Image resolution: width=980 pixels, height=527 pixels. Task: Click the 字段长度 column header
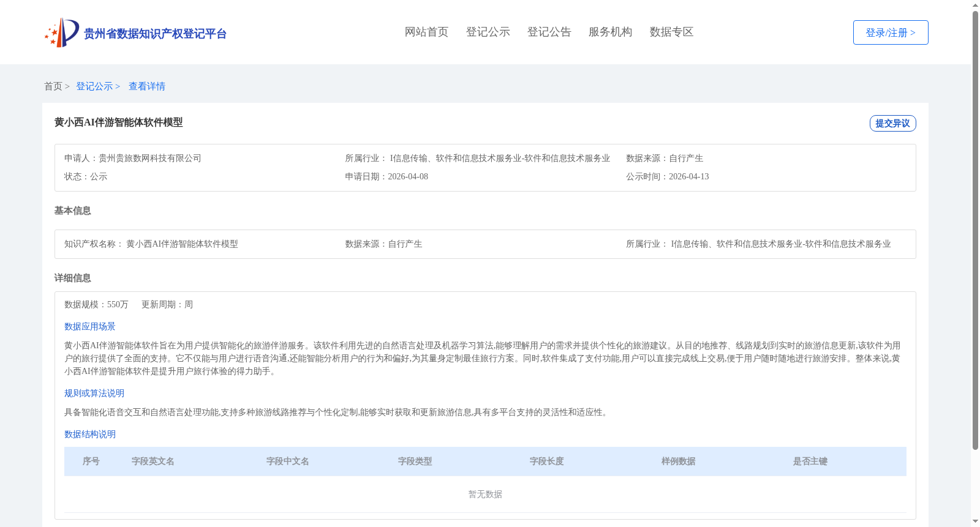click(547, 462)
